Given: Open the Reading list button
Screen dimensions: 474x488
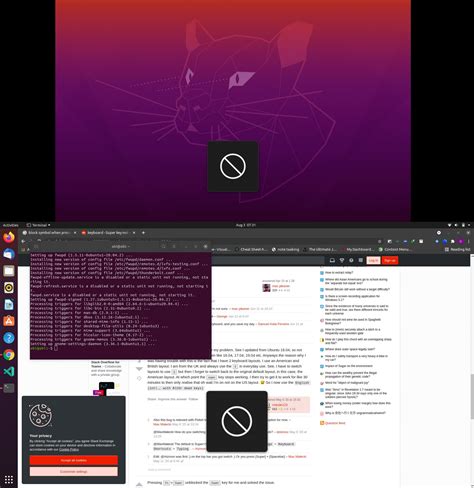Looking at the screenshot, I should coord(457,249).
